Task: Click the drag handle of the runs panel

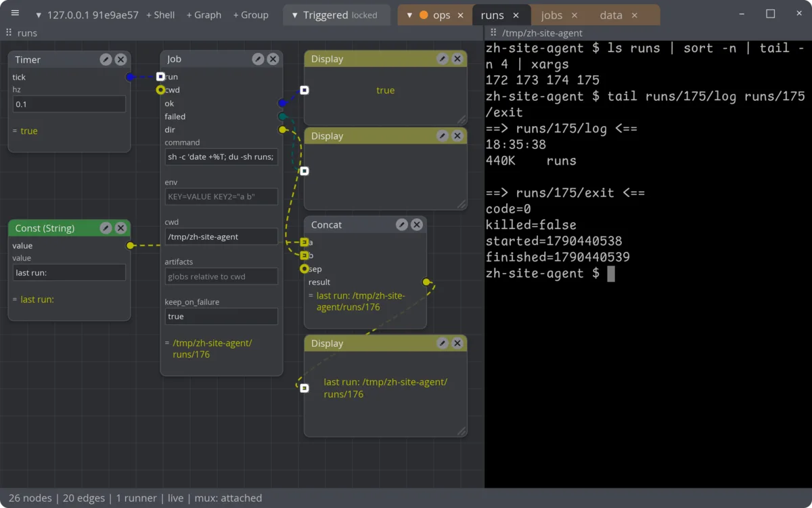Action: (9, 33)
